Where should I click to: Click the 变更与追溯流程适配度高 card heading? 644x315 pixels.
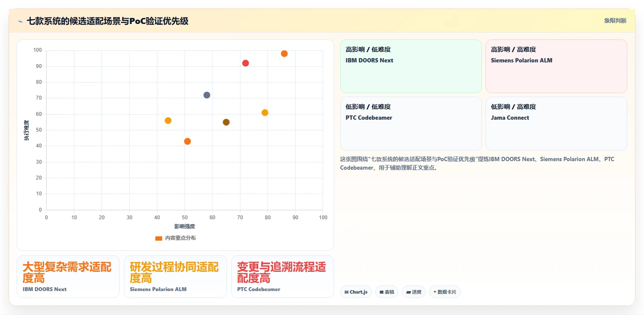pos(282,273)
